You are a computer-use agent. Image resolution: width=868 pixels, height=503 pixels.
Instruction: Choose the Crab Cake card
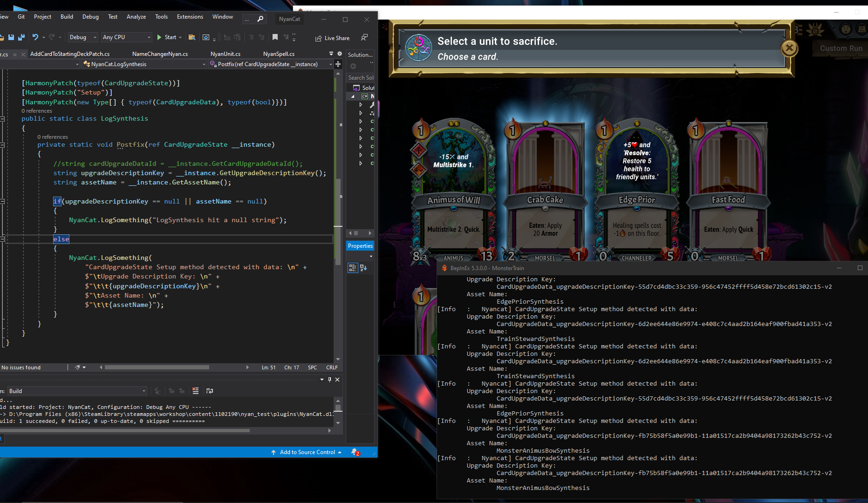[x=545, y=191]
